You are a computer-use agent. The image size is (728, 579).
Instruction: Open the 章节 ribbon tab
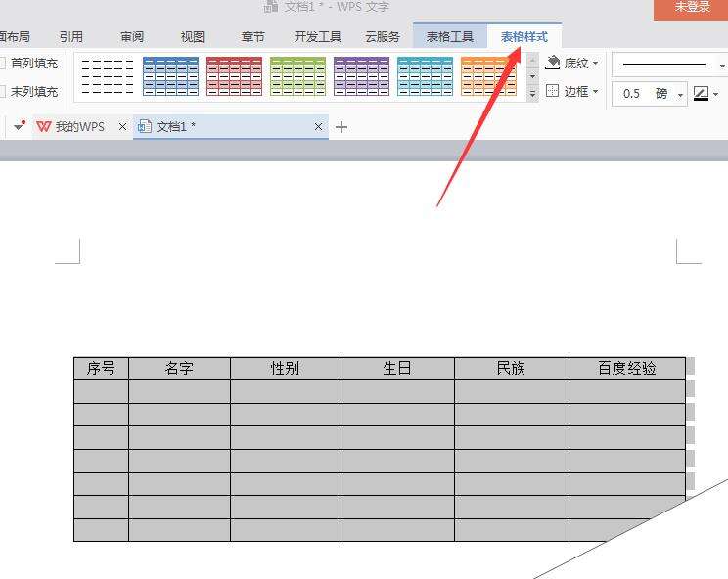(x=252, y=37)
